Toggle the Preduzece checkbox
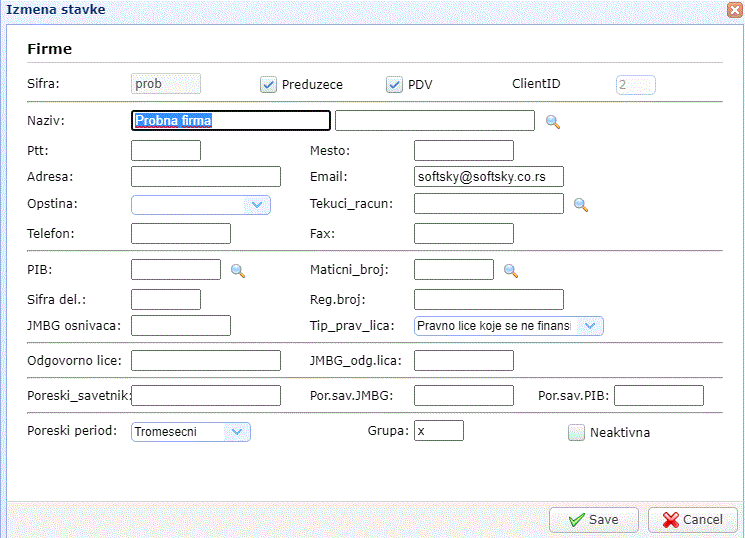 (268, 85)
